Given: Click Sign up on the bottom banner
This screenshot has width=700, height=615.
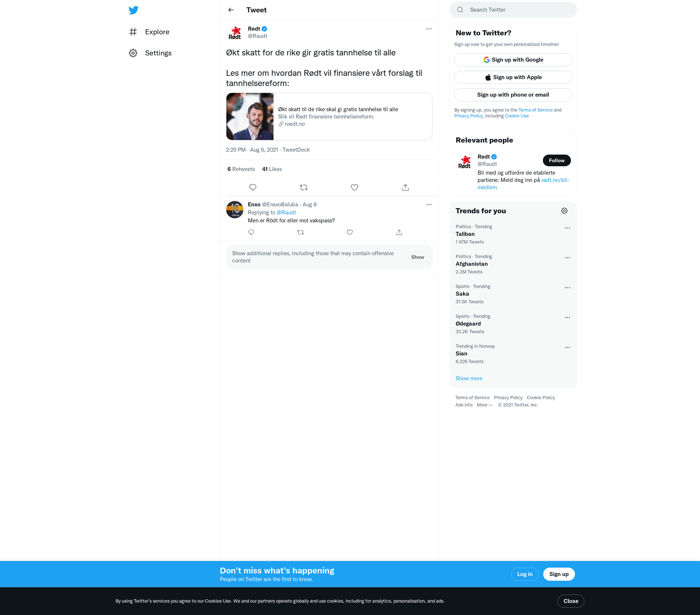Looking at the screenshot, I should click(x=559, y=574).
